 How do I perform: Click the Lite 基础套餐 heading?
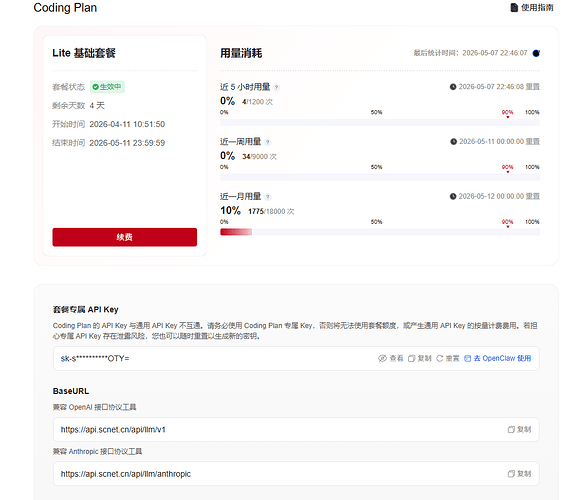(84, 53)
